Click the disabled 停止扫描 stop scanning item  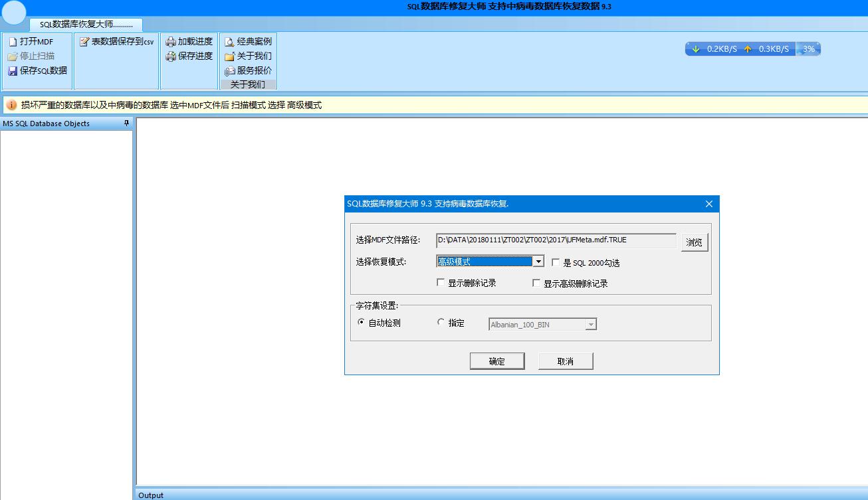(31, 56)
